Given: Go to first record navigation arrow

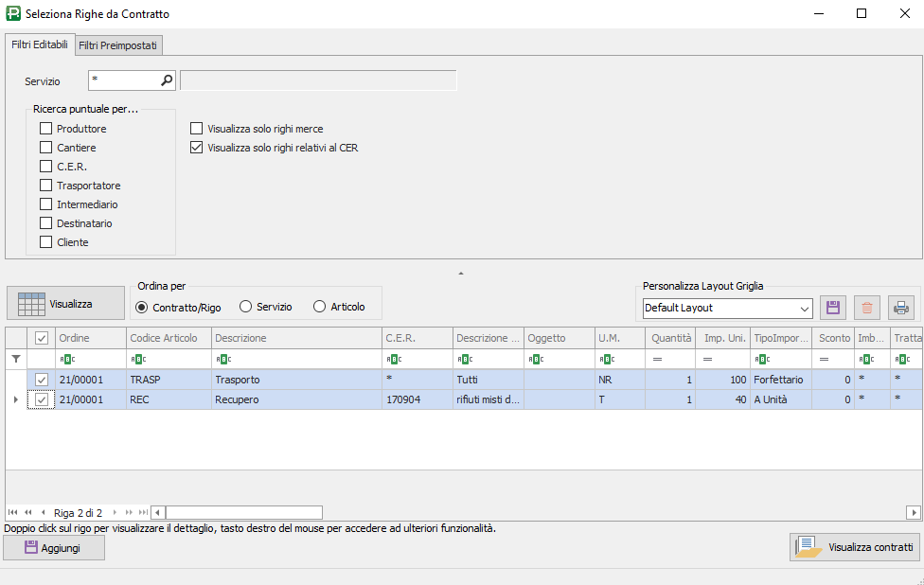Looking at the screenshot, I should 13,512.
